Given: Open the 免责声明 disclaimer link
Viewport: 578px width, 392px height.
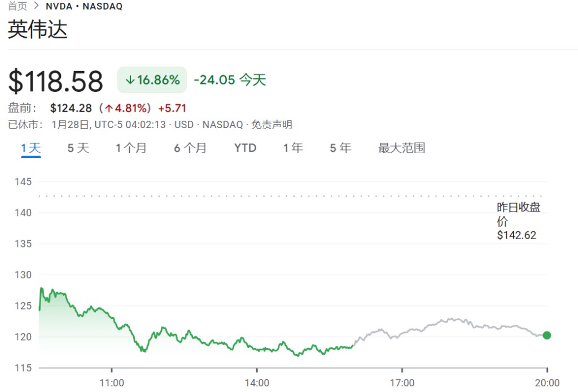Looking at the screenshot, I should point(272,125).
